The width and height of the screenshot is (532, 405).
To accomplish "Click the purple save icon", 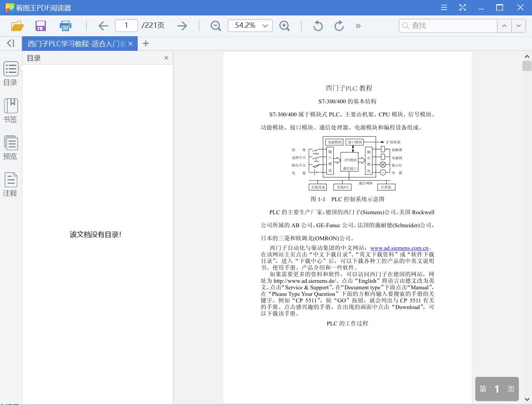I will tap(41, 26).
